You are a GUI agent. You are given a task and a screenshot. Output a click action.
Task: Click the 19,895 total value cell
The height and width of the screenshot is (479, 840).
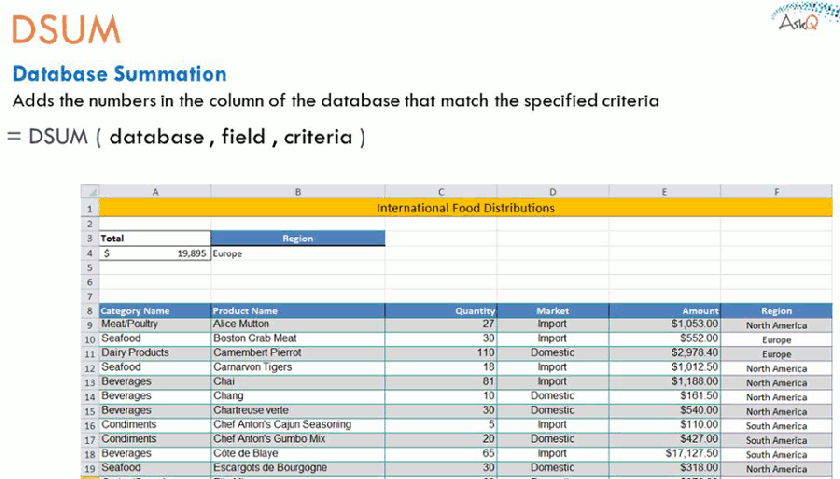155,254
